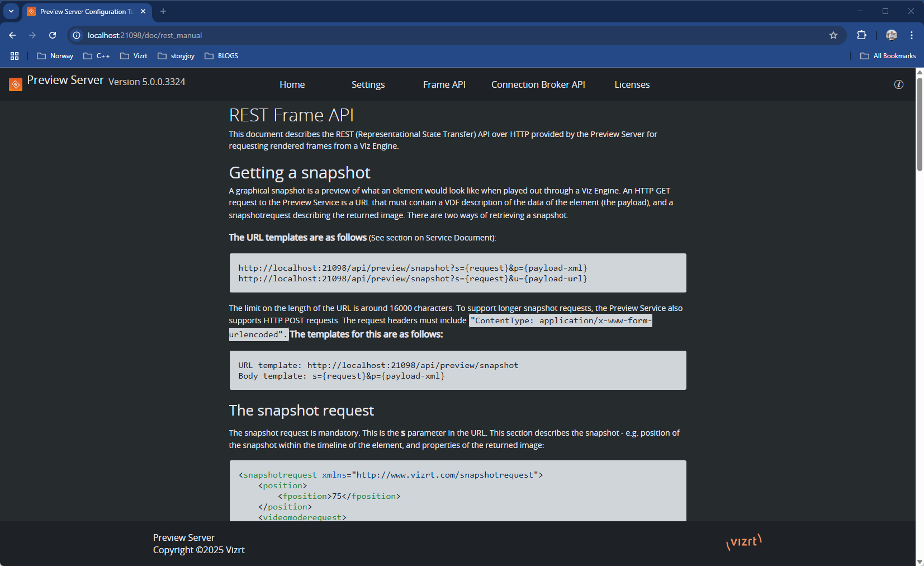
Task: Open the storyjoy bookmarks folder
Action: 177,56
